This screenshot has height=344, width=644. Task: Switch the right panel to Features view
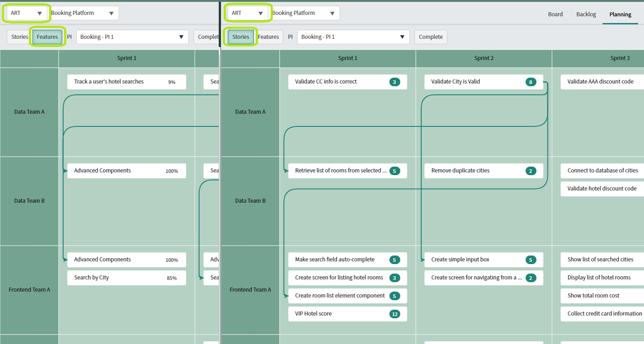pyautogui.click(x=269, y=37)
